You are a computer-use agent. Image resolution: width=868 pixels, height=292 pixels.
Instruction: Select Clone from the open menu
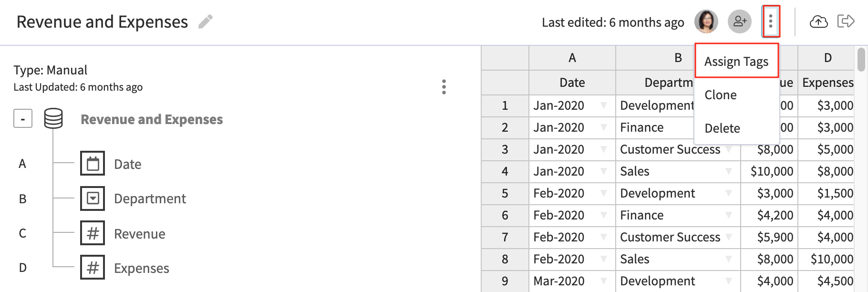click(720, 95)
